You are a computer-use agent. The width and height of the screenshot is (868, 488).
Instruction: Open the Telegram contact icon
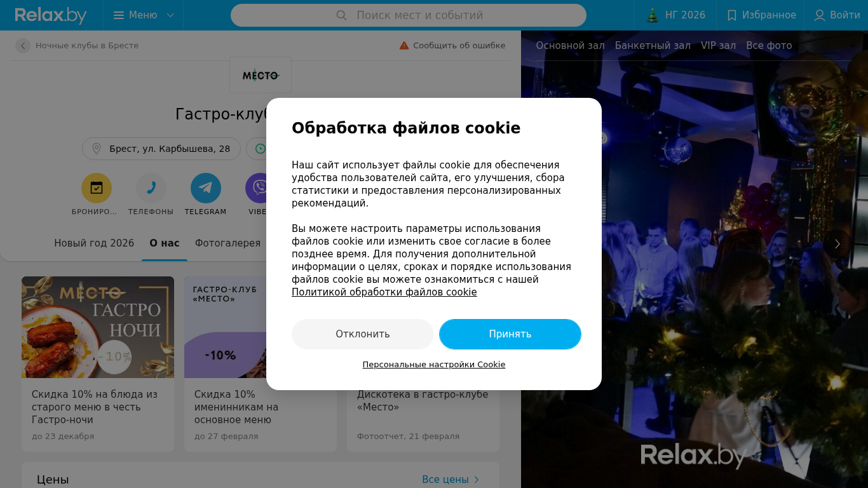click(x=206, y=188)
